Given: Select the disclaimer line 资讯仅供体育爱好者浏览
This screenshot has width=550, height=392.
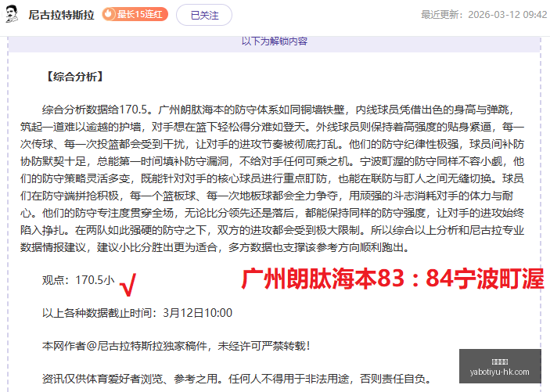Looking at the screenshot, I should tap(237, 379).
